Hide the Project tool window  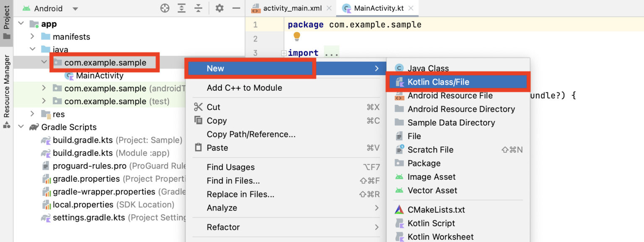pyautogui.click(x=236, y=8)
